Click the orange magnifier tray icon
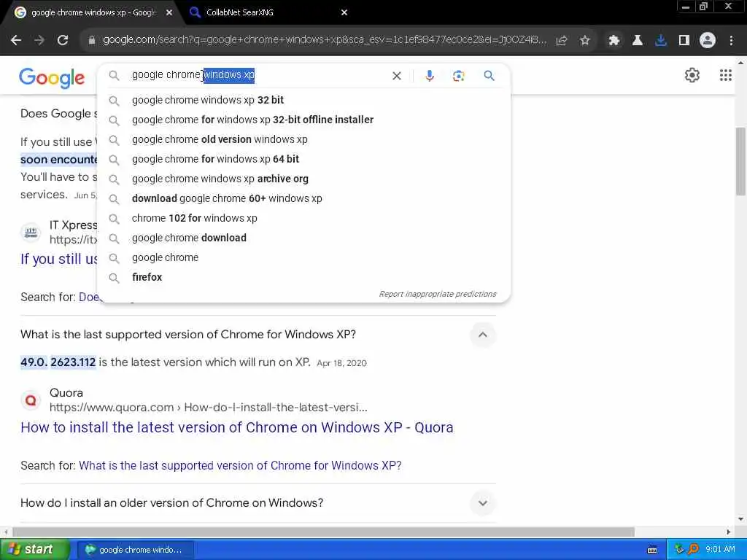 click(x=693, y=550)
